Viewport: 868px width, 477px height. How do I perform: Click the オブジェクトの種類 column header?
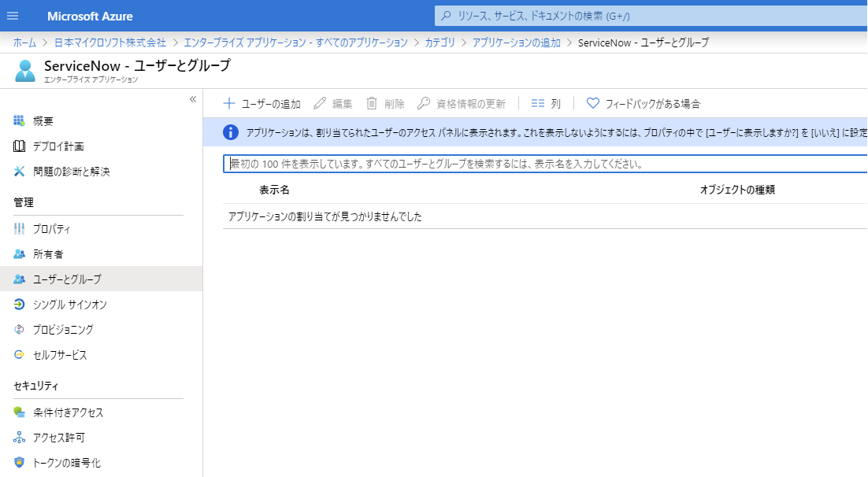(737, 190)
